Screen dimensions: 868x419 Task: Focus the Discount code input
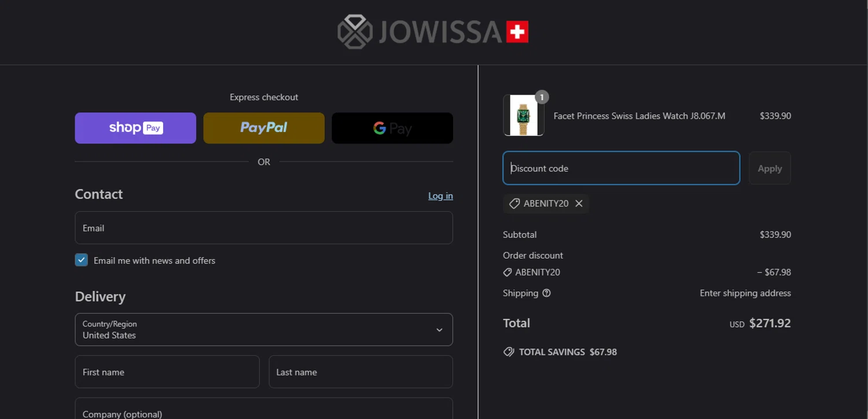621,168
